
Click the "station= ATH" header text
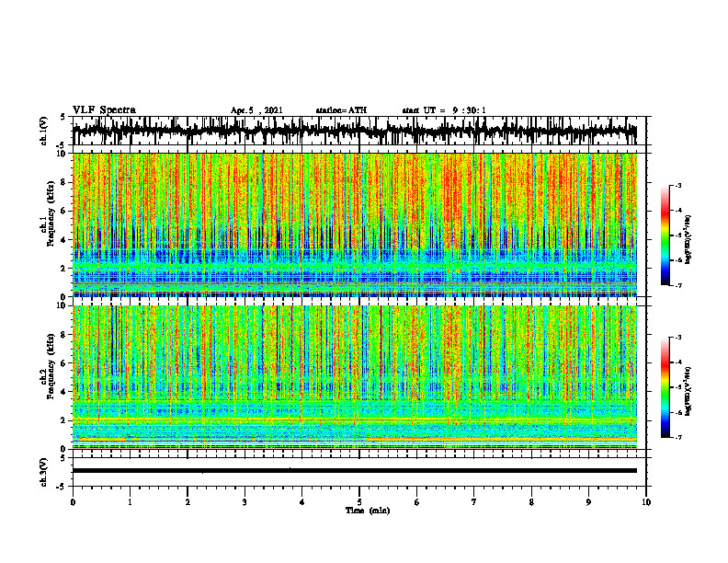click(341, 110)
